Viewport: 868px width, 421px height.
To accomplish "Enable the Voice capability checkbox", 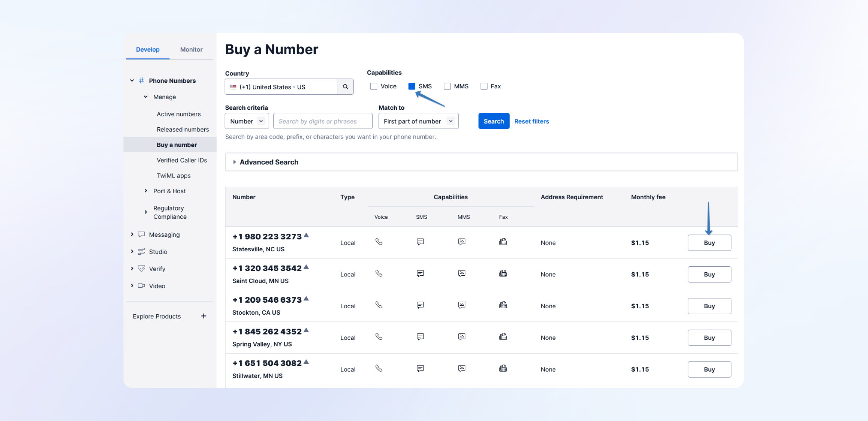I will coord(374,87).
